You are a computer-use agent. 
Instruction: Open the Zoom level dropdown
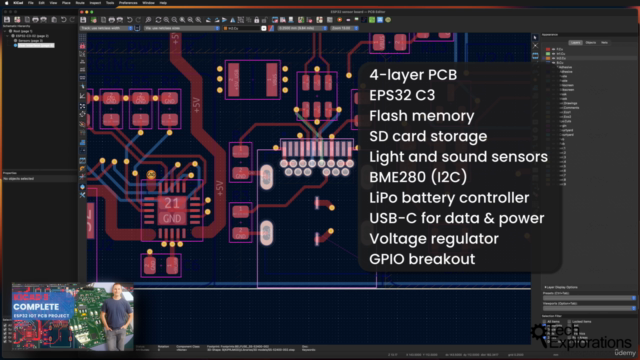coord(344,28)
